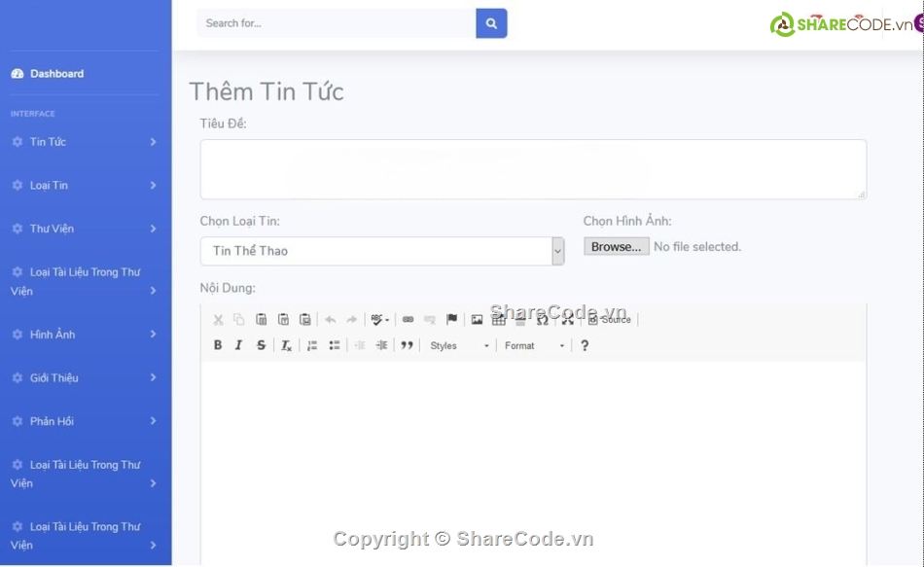Click the search magnifier button
The height and width of the screenshot is (567, 924).
[491, 23]
